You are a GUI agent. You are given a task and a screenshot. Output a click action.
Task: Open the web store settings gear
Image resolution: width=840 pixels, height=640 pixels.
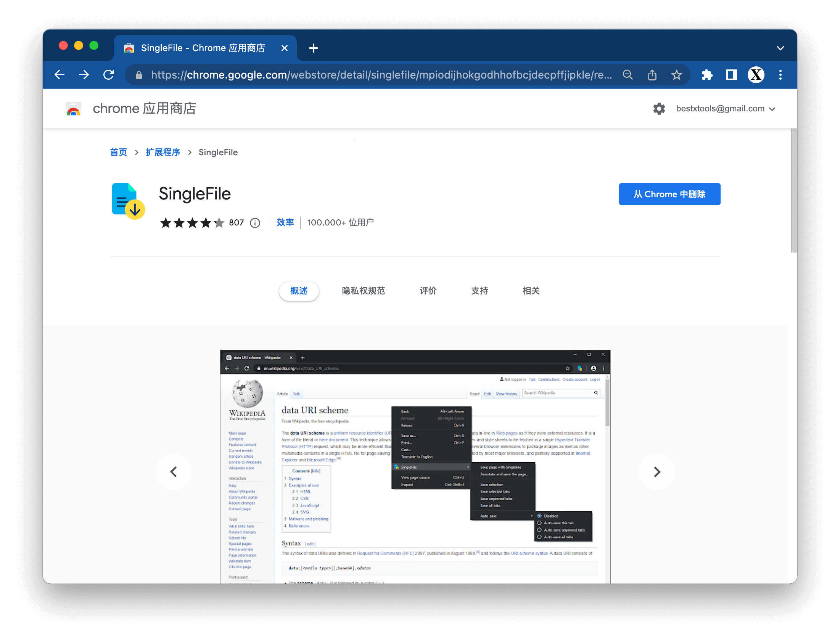point(659,109)
